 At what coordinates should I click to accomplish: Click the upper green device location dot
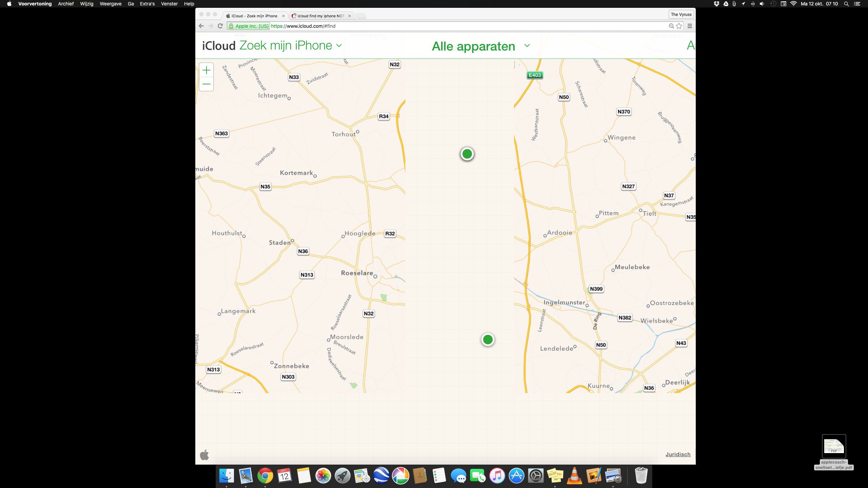(x=467, y=154)
